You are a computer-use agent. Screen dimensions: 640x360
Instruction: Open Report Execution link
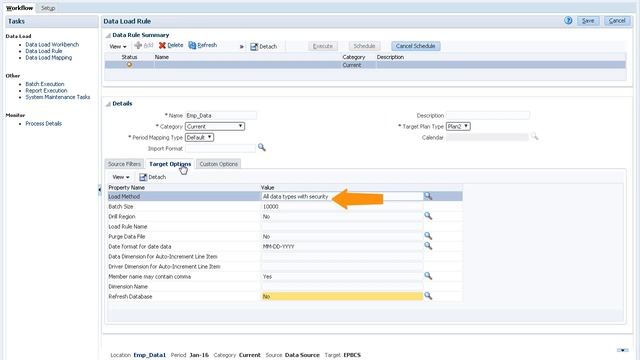click(46, 91)
